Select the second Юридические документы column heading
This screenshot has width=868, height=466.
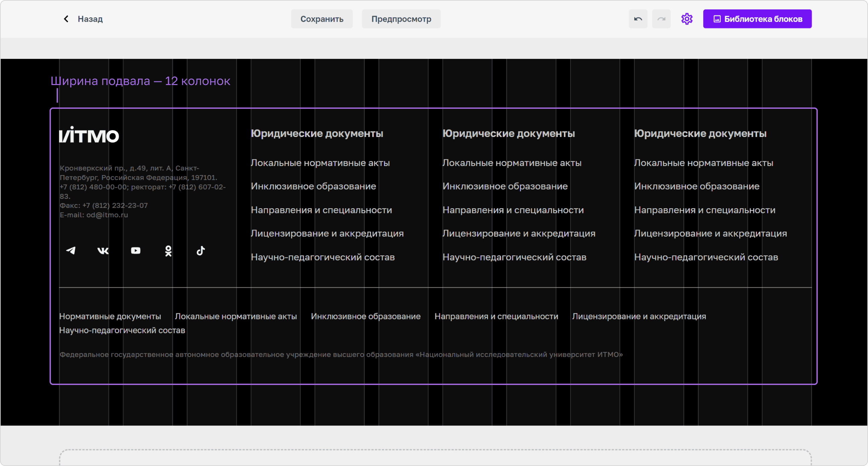[508, 134]
